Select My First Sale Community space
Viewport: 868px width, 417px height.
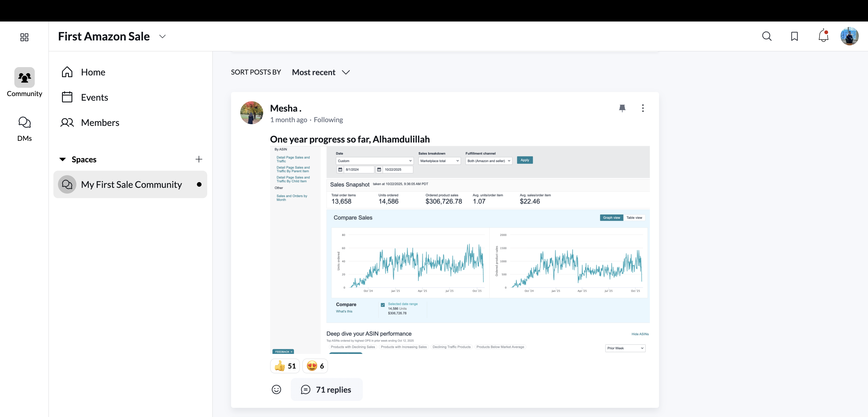[x=130, y=184]
